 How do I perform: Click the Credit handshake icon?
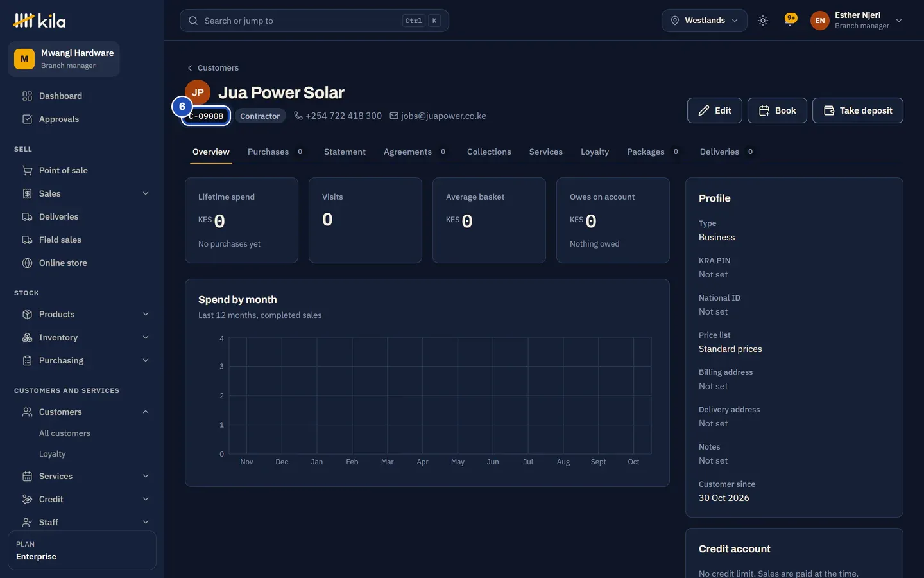click(27, 499)
